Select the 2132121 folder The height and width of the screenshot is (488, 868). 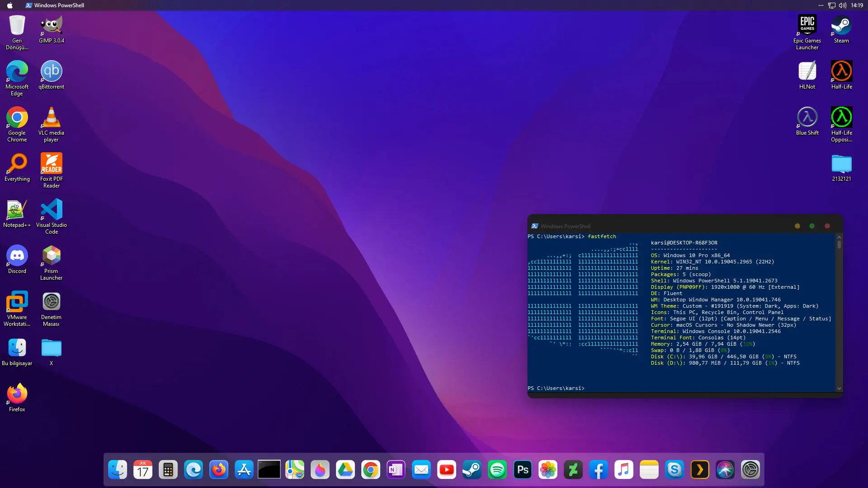pos(842,167)
